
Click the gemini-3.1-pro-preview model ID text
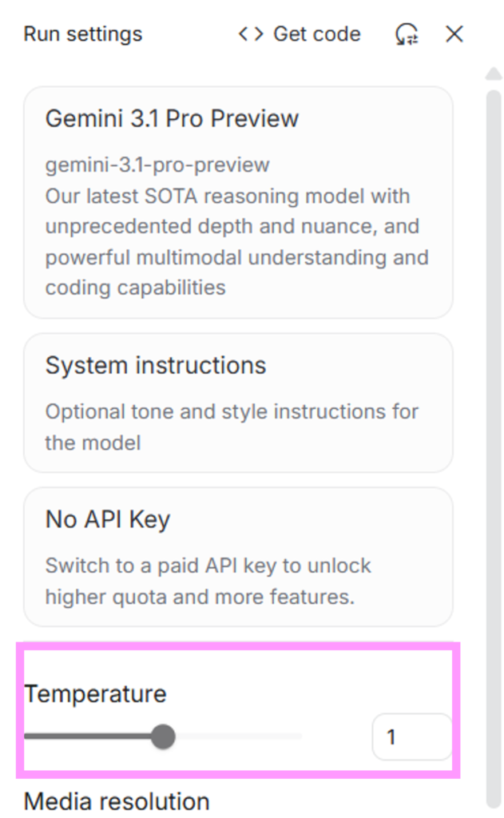coord(157,165)
